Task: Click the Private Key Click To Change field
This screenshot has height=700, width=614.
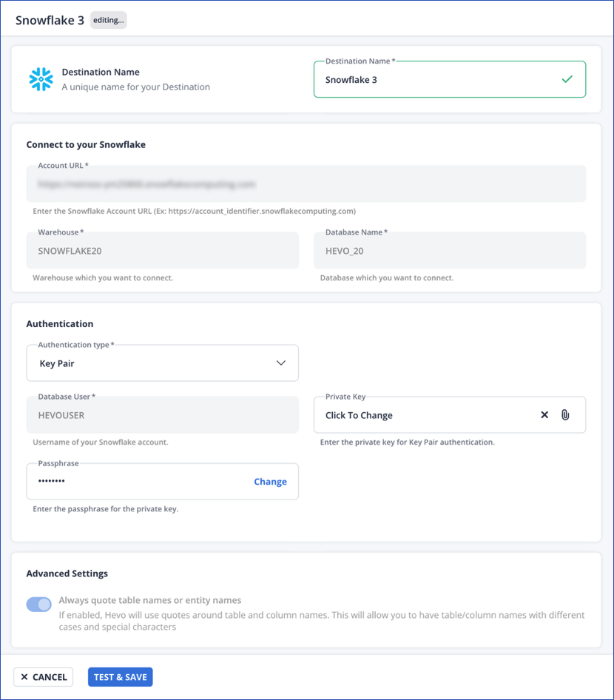Action: [450, 414]
